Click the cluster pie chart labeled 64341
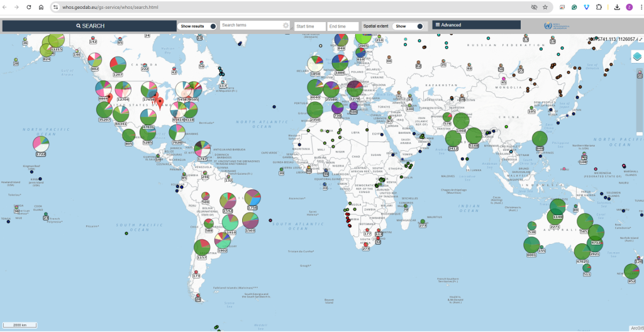Image resolution: width=644 pixels, height=332 pixels. 121,114
